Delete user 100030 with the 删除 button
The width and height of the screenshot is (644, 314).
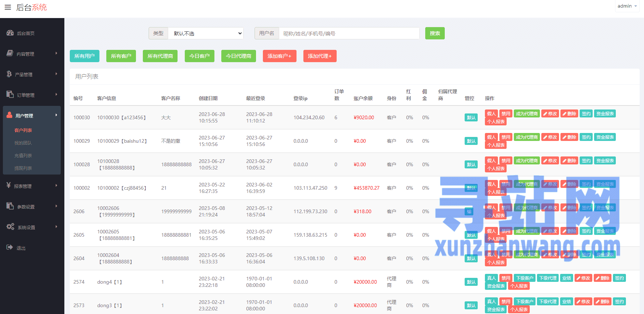pos(569,114)
